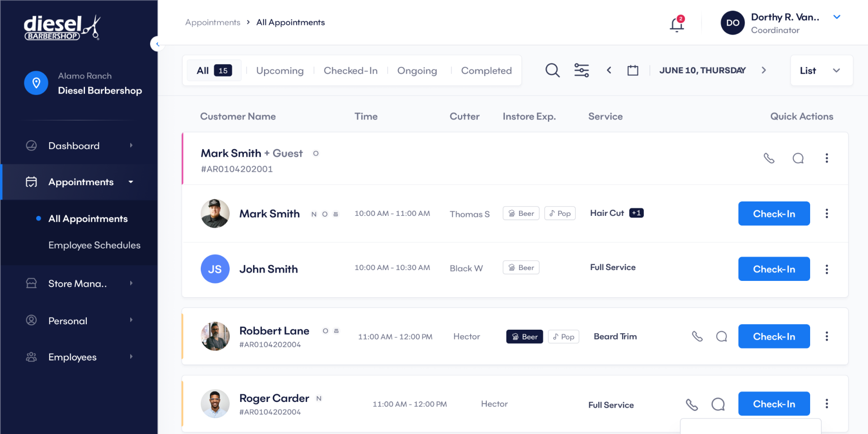Go to next day arrow

764,70
